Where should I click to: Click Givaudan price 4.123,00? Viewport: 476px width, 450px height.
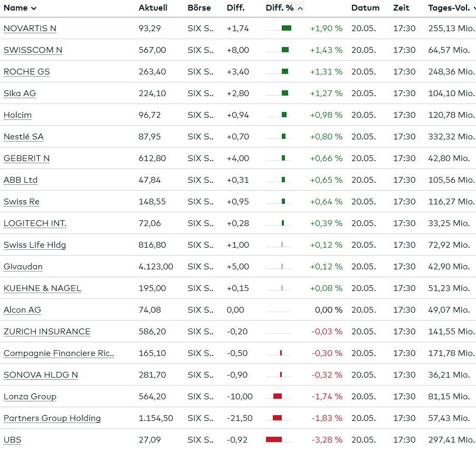click(x=156, y=267)
